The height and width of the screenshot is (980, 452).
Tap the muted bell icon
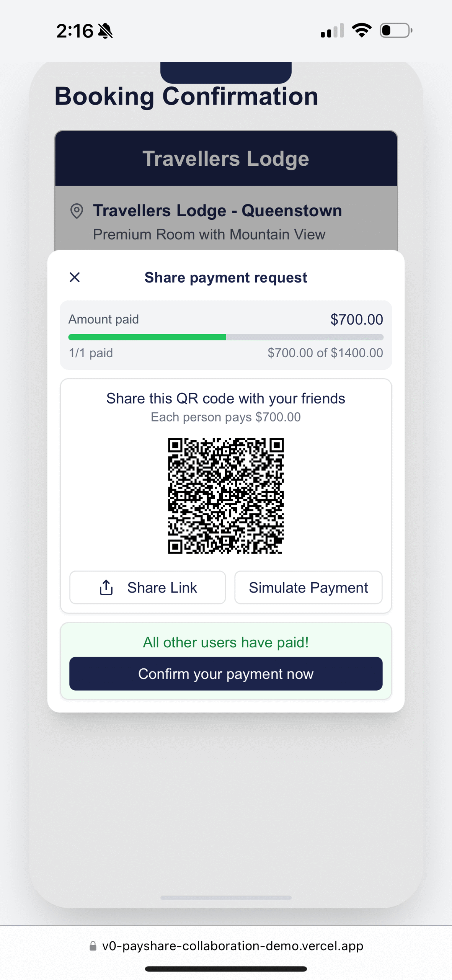pyautogui.click(x=105, y=31)
